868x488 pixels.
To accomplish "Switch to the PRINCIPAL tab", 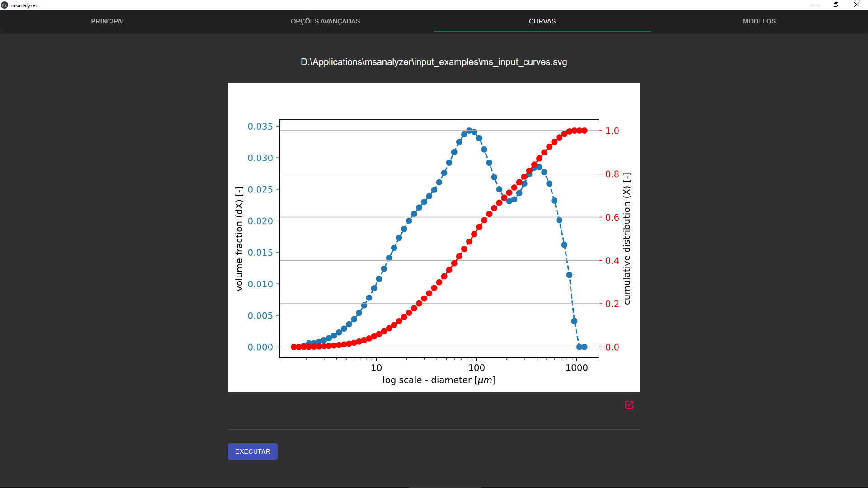I will tap(108, 21).
